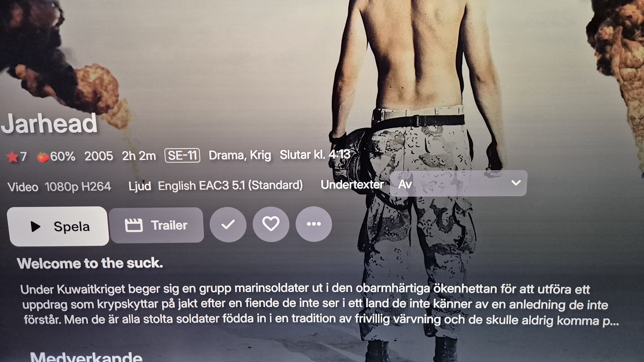This screenshot has height=362, width=644.
Task: Click the SE-11 age rating badge
Action: (182, 155)
